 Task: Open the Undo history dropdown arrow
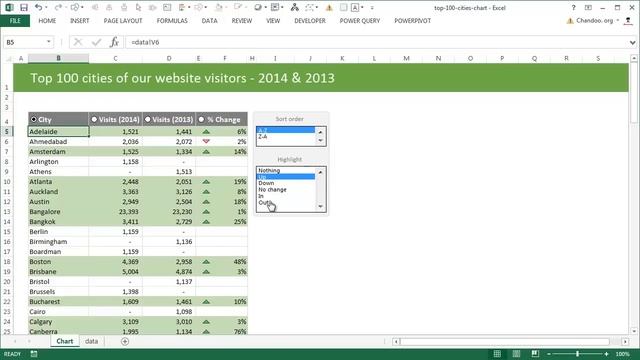46,8
